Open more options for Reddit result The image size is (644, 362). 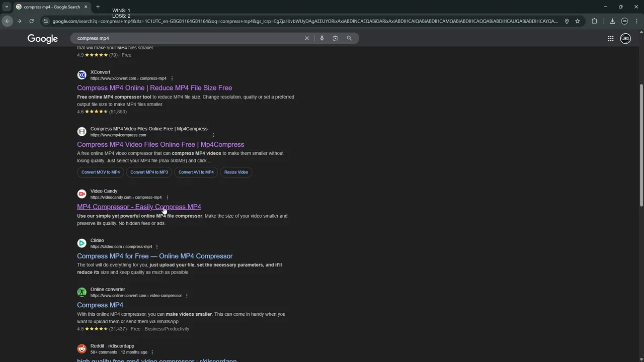pyautogui.click(x=152, y=352)
